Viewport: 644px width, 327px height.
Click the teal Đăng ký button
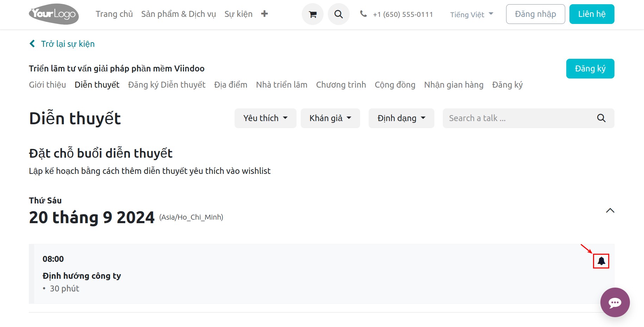[590, 69]
